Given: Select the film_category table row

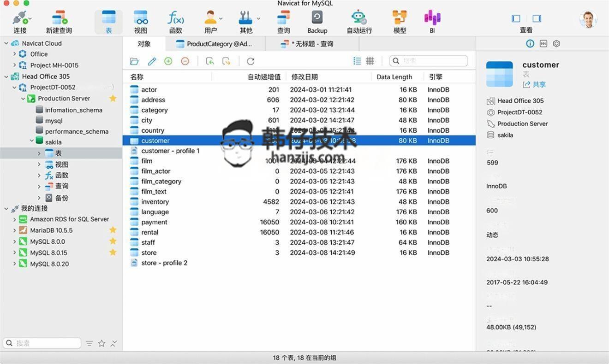Looking at the screenshot, I should (299, 181).
